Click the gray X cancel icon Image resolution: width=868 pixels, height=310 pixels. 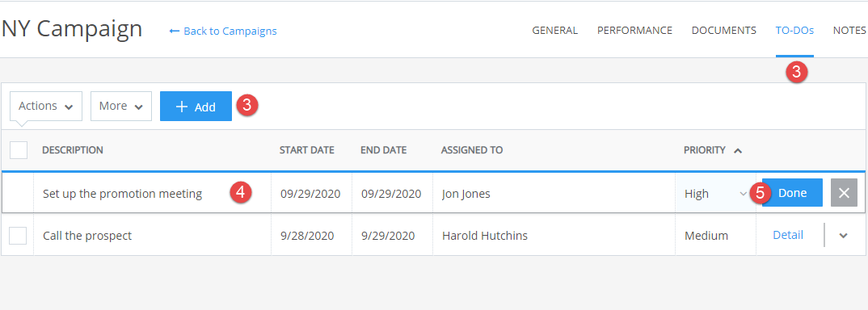pyautogui.click(x=844, y=193)
